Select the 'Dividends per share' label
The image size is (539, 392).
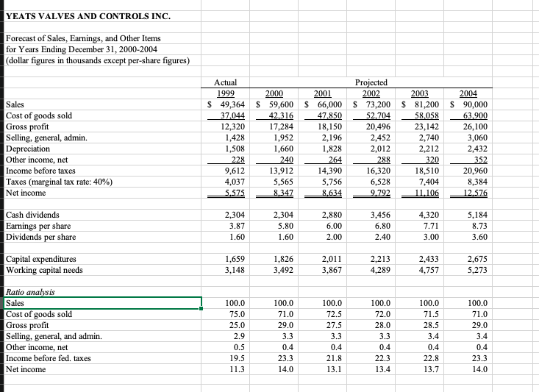pyautogui.click(x=41, y=237)
